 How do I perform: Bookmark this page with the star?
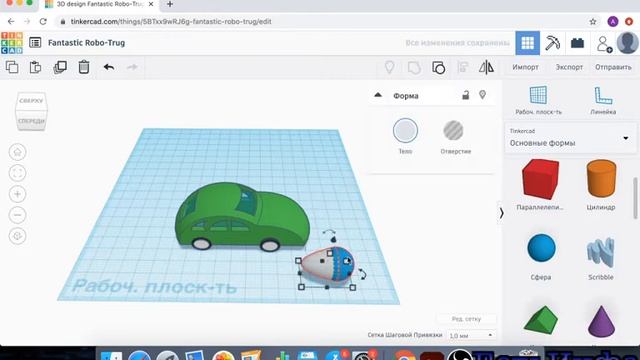tap(593, 21)
